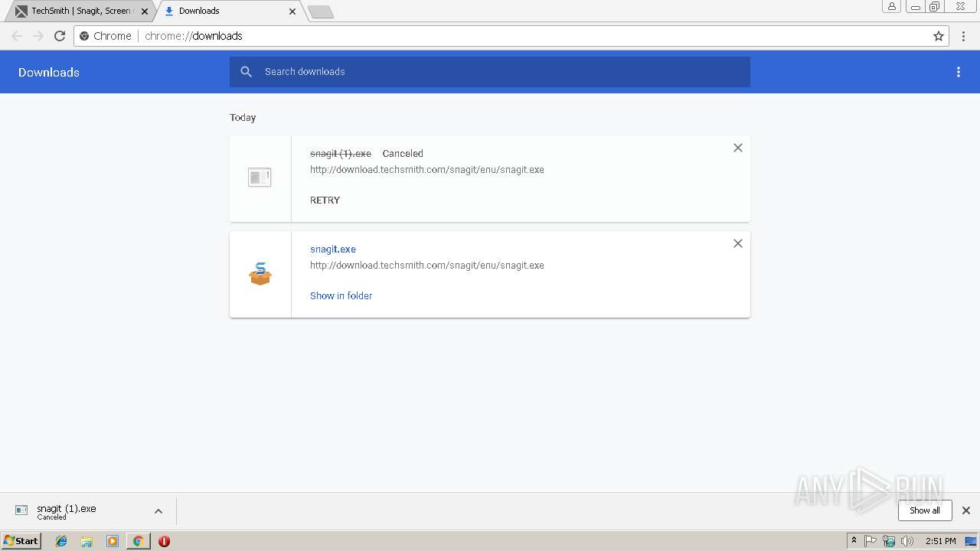This screenshot has width=980, height=551.
Task: Click red stop-sign icon in taskbar
Action: coord(164,541)
